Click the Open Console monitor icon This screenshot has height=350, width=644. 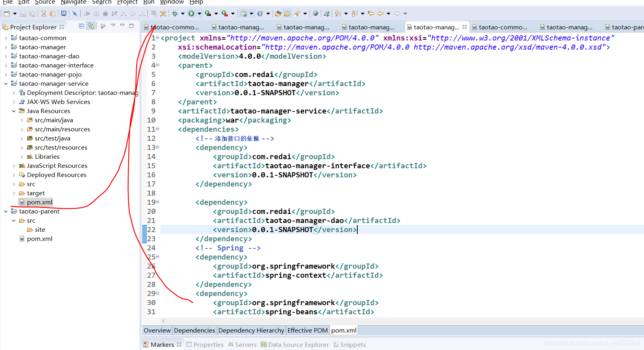pyautogui.click(x=64, y=13)
